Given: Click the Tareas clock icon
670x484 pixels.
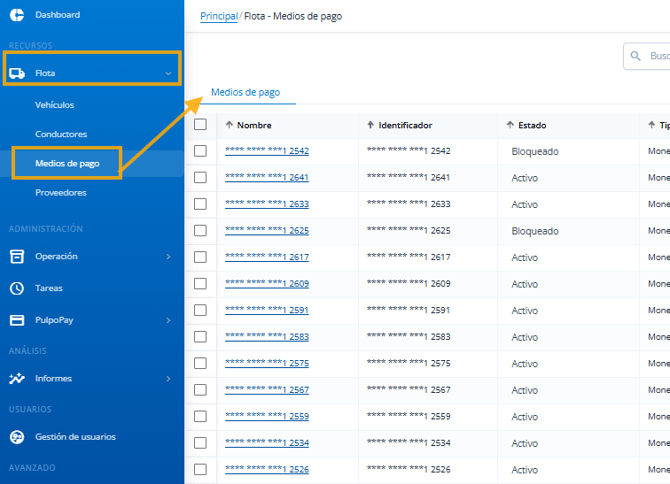Looking at the screenshot, I should 17,288.
